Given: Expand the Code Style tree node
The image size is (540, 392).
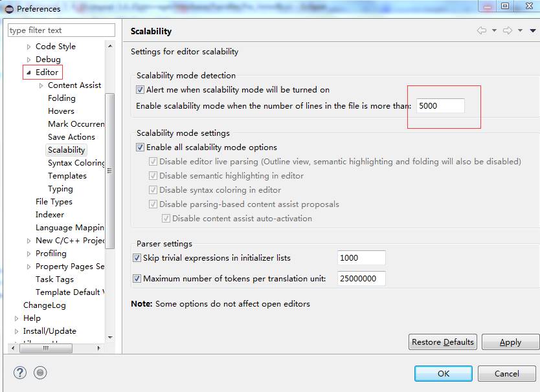Looking at the screenshot, I should [x=28, y=47].
